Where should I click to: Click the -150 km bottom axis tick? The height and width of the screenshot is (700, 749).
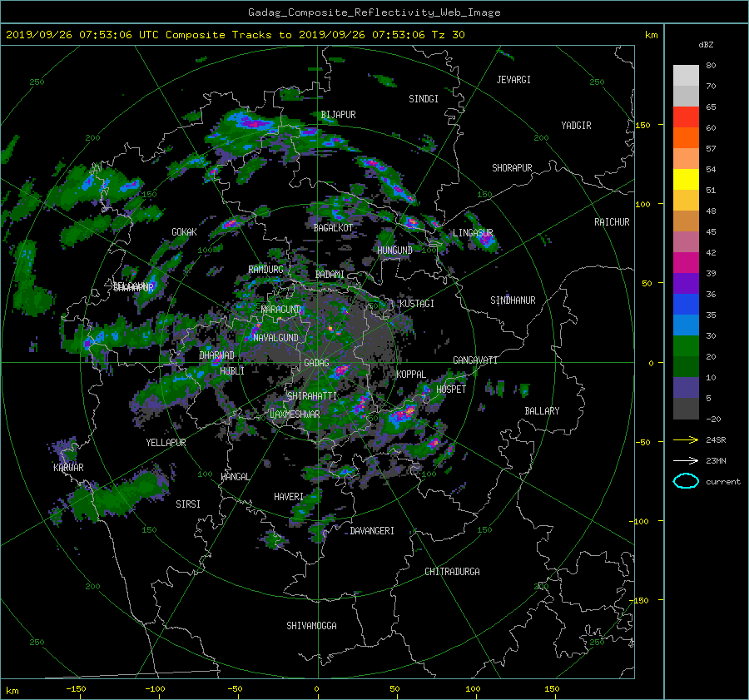[76, 688]
